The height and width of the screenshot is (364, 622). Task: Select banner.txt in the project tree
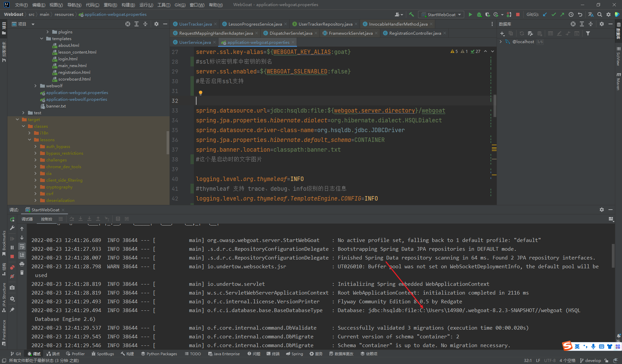pyautogui.click(x=56, y=106)
